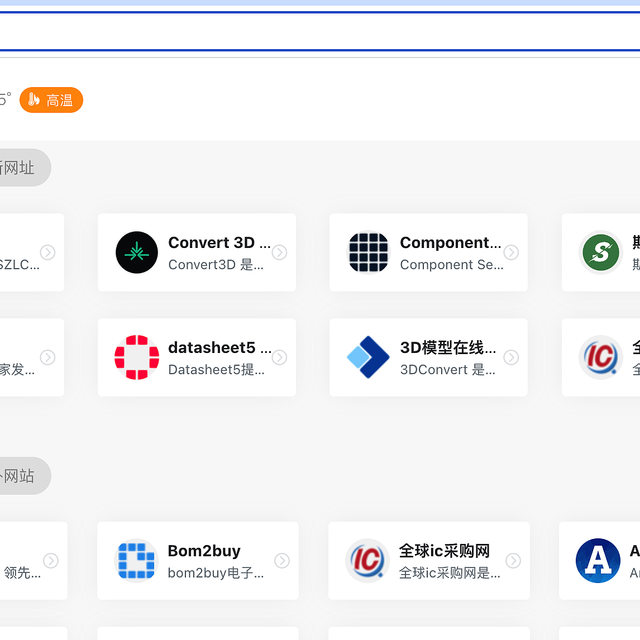Click the green S circular logo

[x=601, y=253]
